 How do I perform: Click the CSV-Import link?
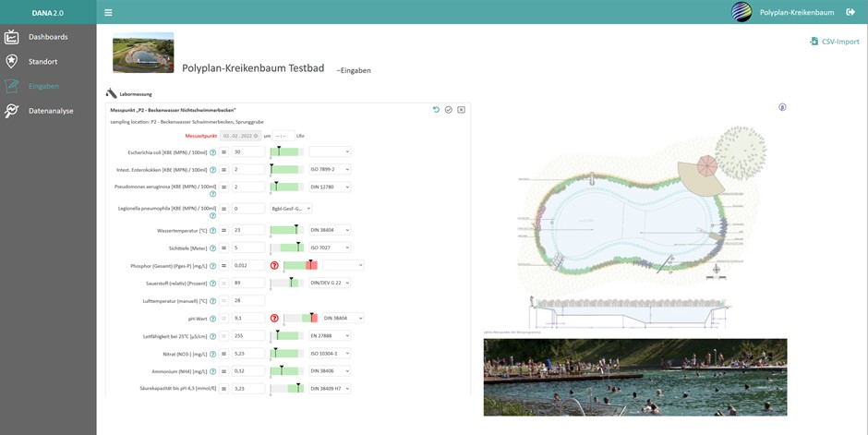(x=834, y=42)
